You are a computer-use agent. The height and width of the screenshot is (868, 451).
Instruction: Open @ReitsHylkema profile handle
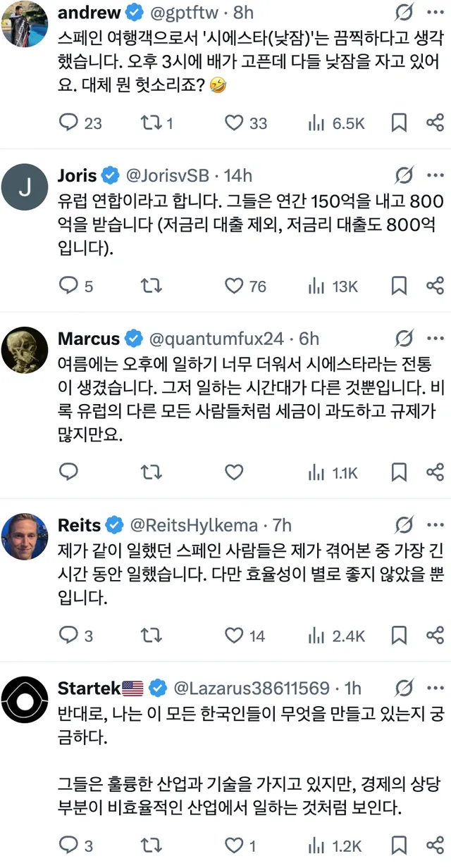[x=192, y=524]
